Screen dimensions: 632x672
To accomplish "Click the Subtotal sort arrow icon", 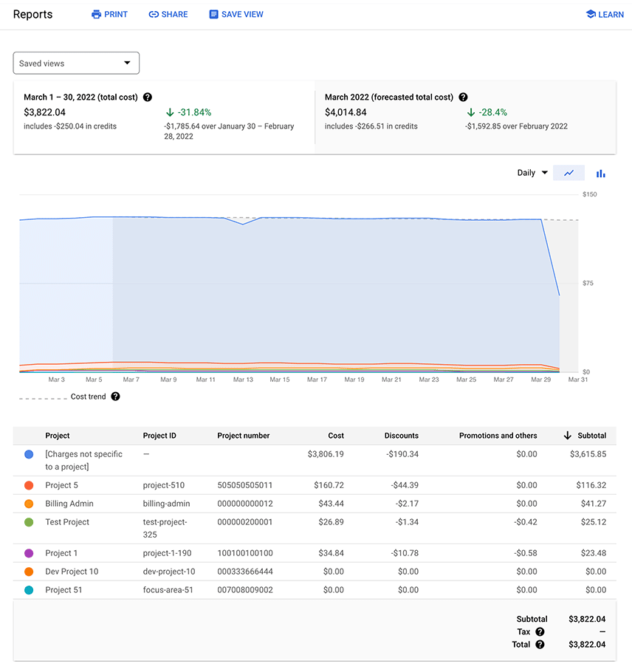I will click(x=567, y=436).
